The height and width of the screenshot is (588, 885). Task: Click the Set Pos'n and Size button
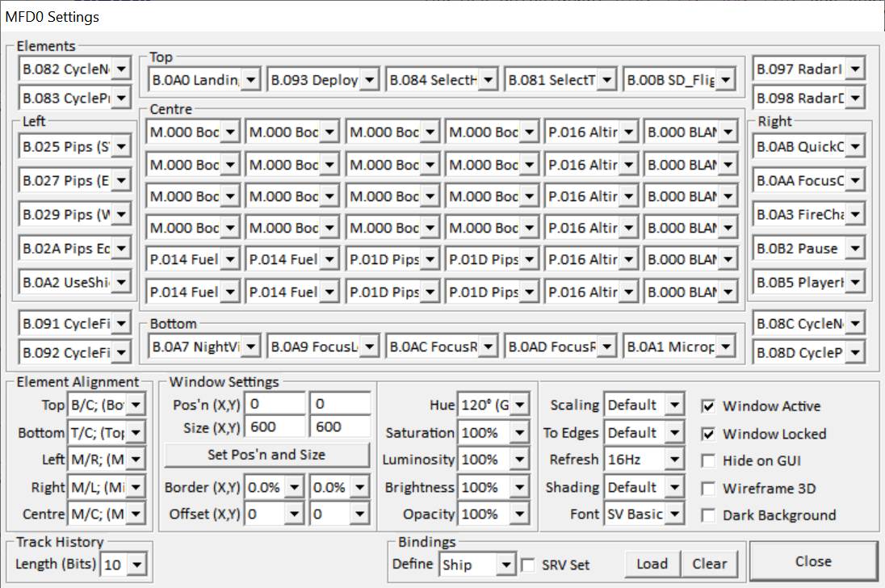pos(266,455)
